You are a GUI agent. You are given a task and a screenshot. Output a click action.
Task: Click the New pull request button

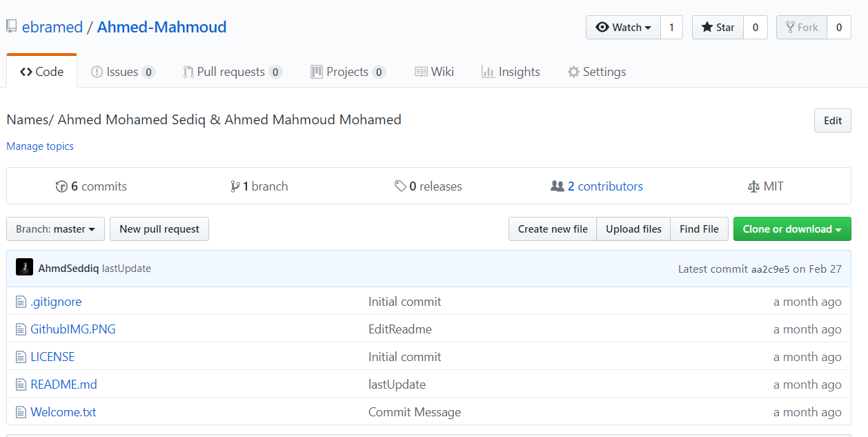click(x=159, y=229)
